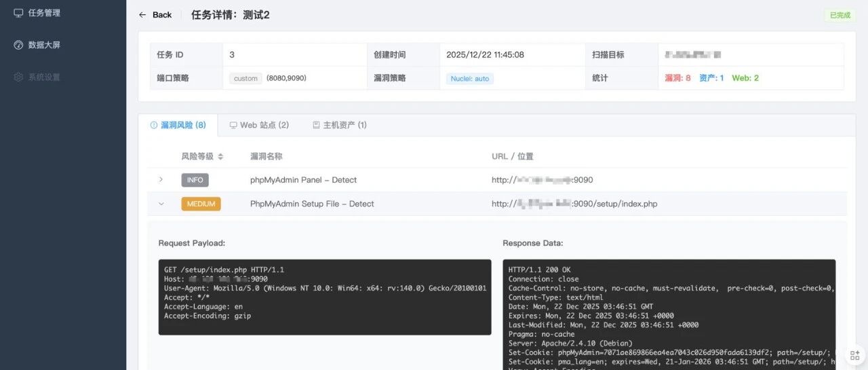Click the phpMyAdmin Panel – Detect name
This screenshot has height=370, width=868.
pos(303,180)
